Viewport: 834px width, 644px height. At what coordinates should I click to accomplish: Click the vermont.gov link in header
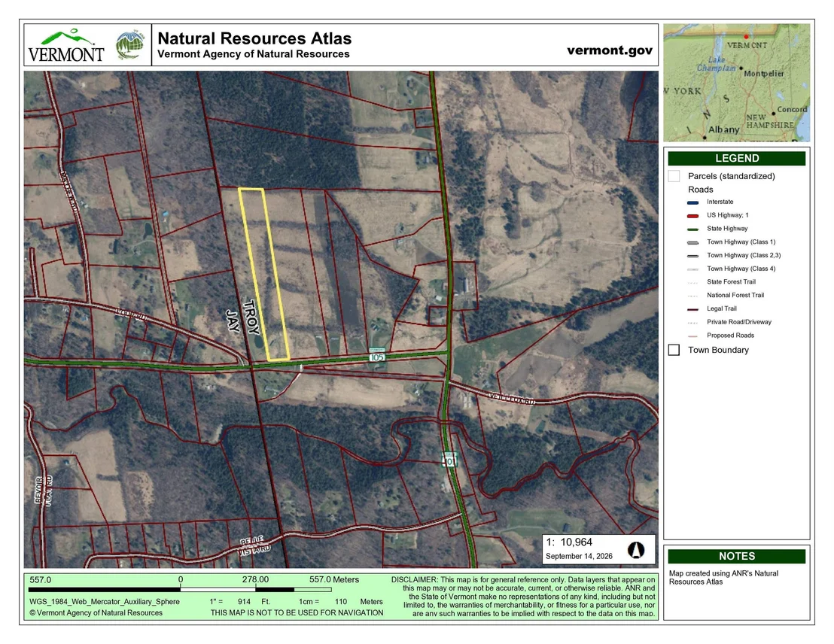[610, 50]
